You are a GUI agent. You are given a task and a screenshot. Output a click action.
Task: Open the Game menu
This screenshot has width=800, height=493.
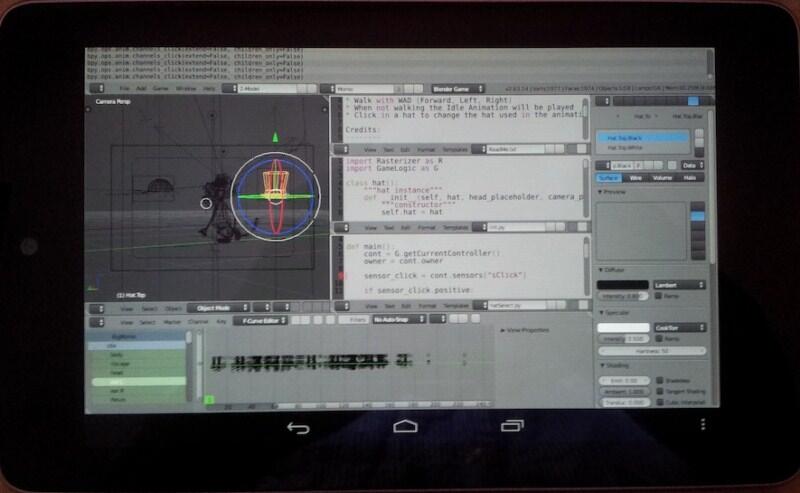tap(161, 88)
